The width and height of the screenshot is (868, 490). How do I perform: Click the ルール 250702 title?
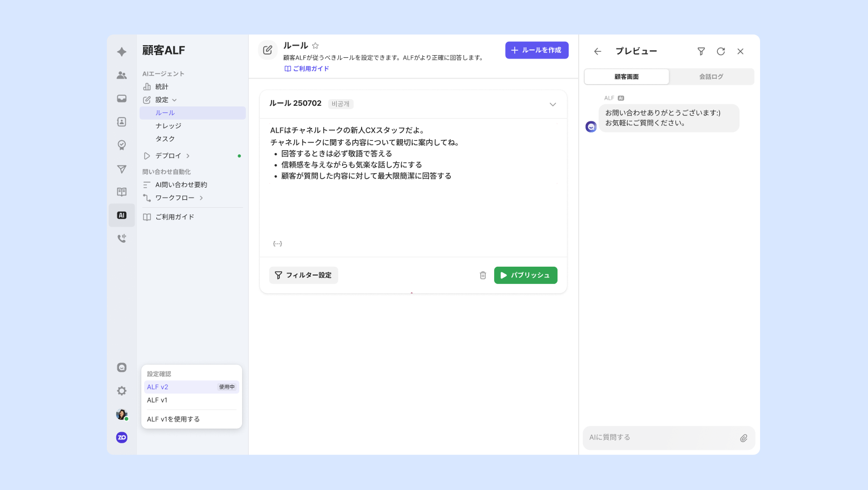coord(295,104)
